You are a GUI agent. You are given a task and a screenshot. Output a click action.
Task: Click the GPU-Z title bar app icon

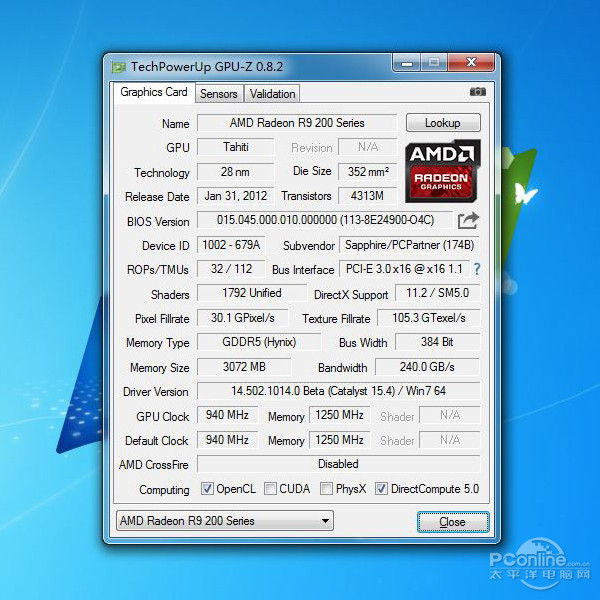click(118, 68)
